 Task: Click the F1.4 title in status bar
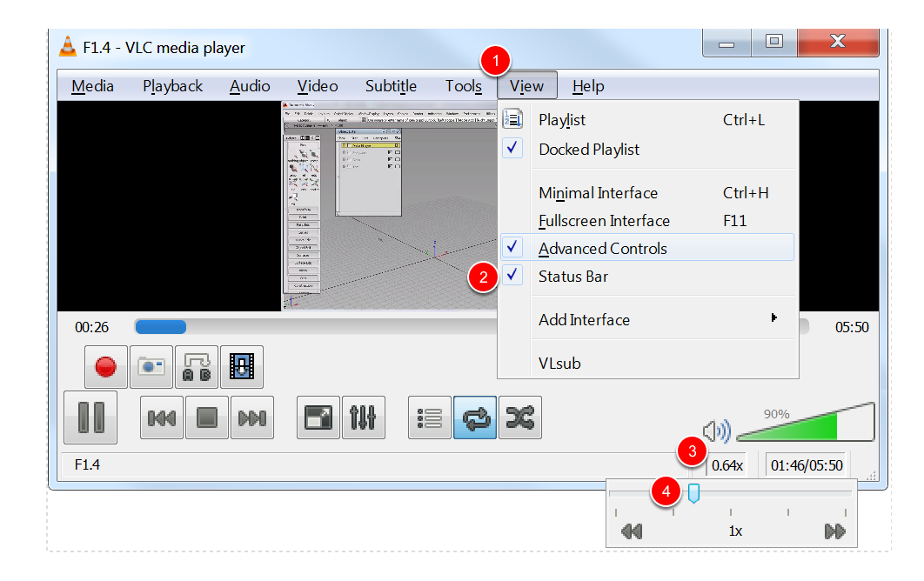click(87, 465)
